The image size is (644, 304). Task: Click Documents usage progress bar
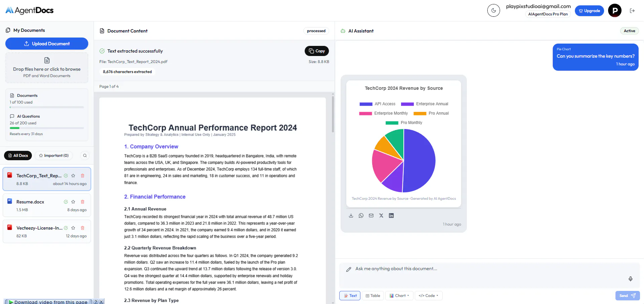[x=47, y=107]
